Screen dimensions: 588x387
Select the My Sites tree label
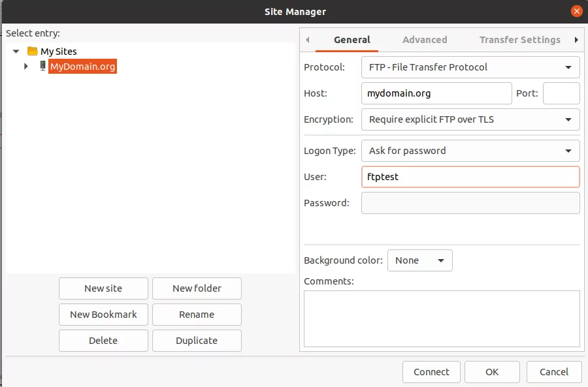pyautogui.click(x=59, y=52)
